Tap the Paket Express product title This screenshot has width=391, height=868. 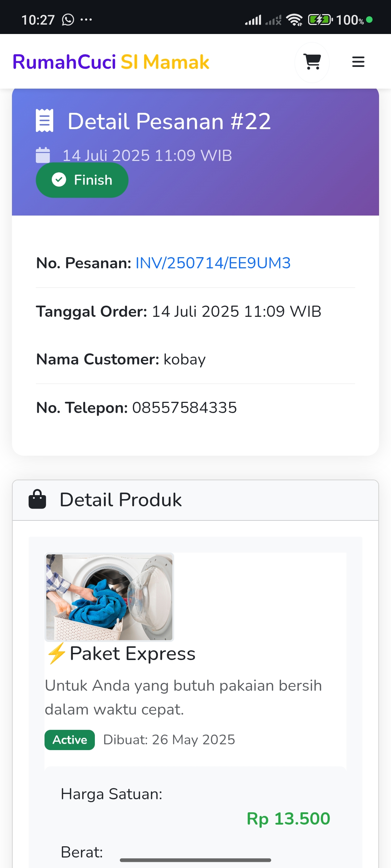tap(133, 654)
